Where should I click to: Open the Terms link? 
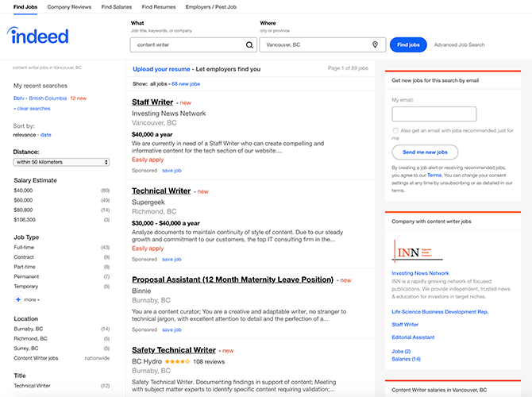coord(434,175)
